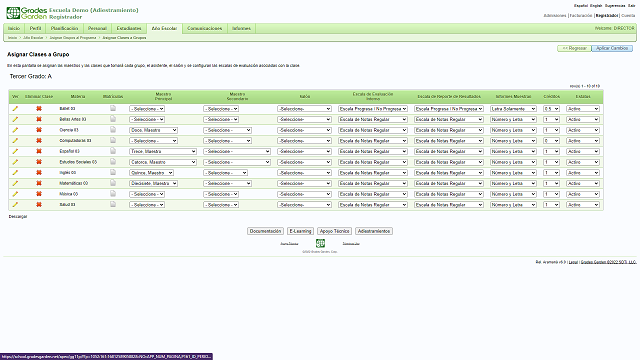Click the Adiestramientos button
Screen dimensions: 640x360
(x=374, y=231)
